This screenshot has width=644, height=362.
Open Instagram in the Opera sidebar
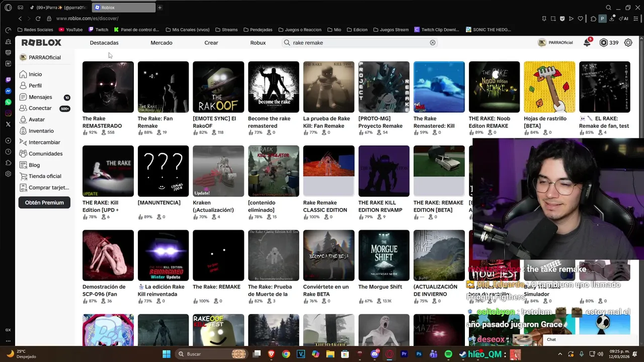pyautogui.click(x=8, y=113)
